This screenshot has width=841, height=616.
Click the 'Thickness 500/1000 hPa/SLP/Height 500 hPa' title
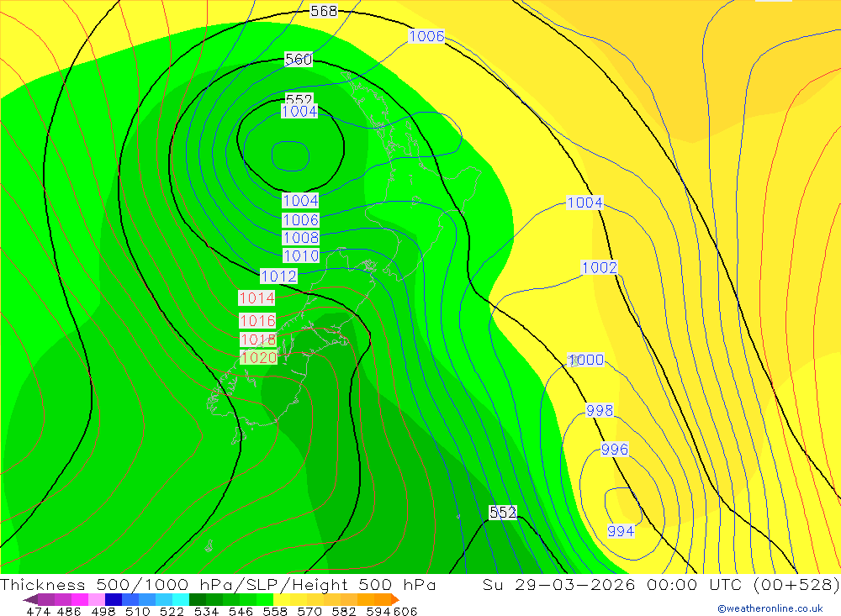[219, 585]
